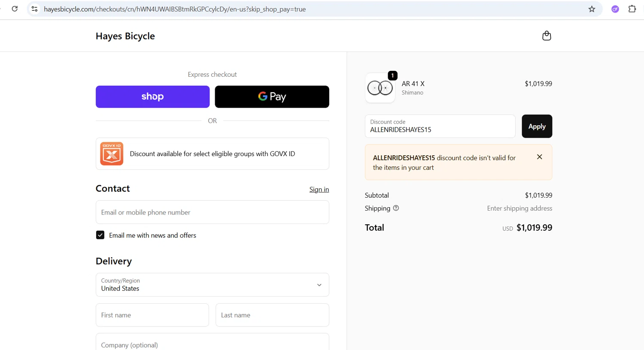
Task: Click the browser address bar URL
Action: (x=175, y=9)
